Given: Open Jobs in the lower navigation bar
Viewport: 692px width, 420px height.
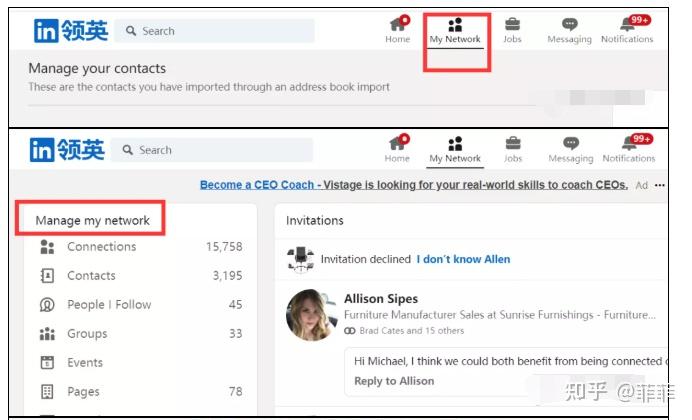Looking at the screenshot, I should point(513,150).
